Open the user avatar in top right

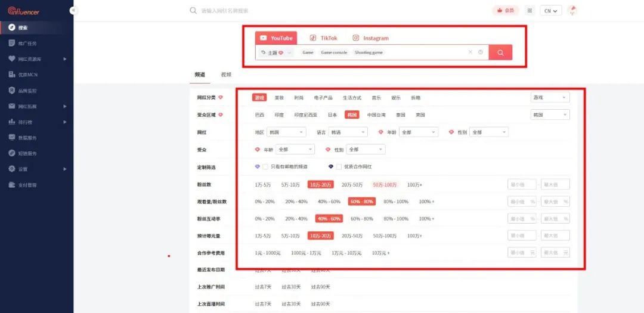(572, 11)
